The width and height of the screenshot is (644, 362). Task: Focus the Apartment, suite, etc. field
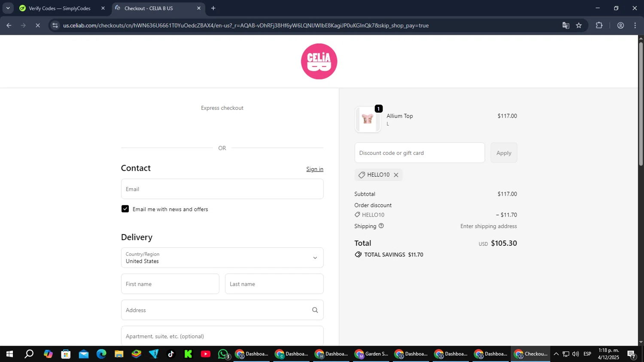(x=222, y=336)
